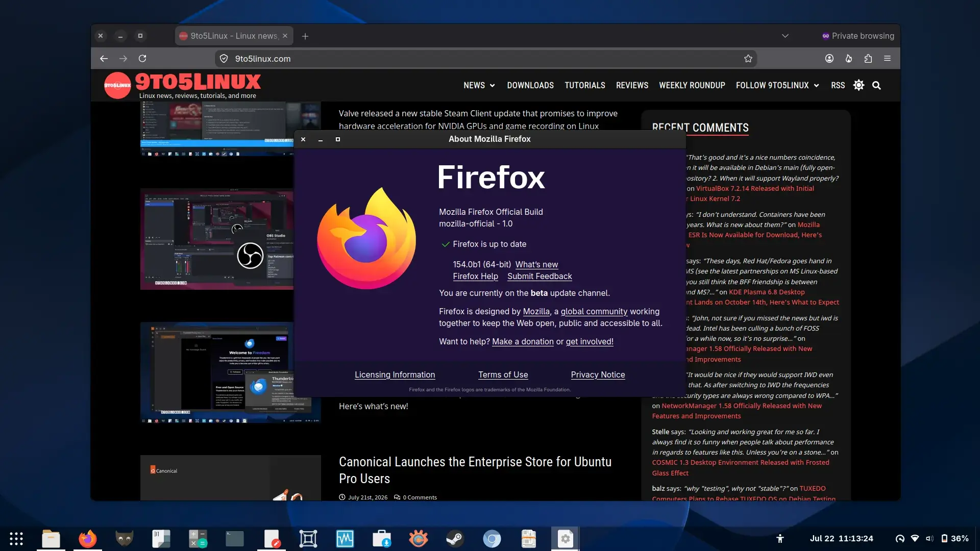Viewport: 980px width, 551px height.
Task: Open the software store dock icon
Action: point(382,539)
